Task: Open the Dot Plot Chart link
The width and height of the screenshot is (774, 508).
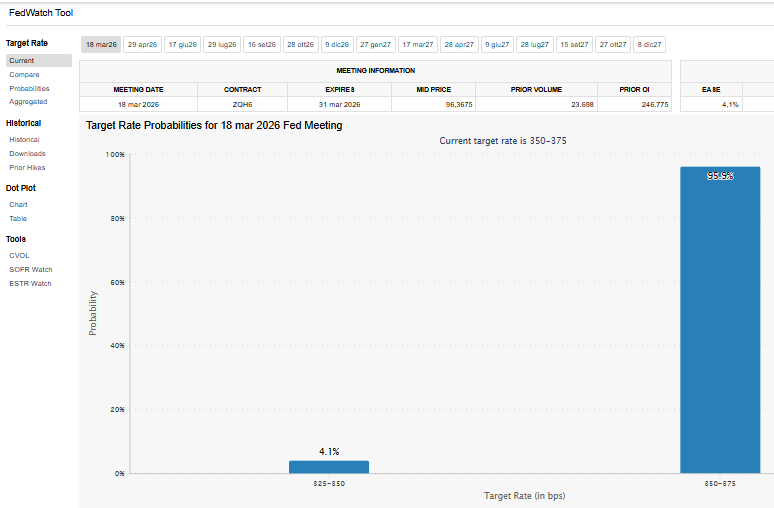Action: click(18, 204)
